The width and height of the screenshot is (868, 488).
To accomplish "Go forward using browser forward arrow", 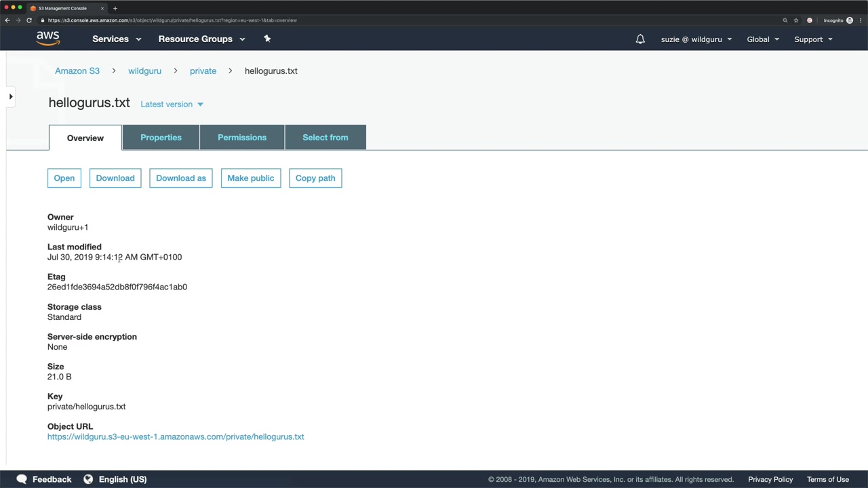I will click(x=18, y=20).
